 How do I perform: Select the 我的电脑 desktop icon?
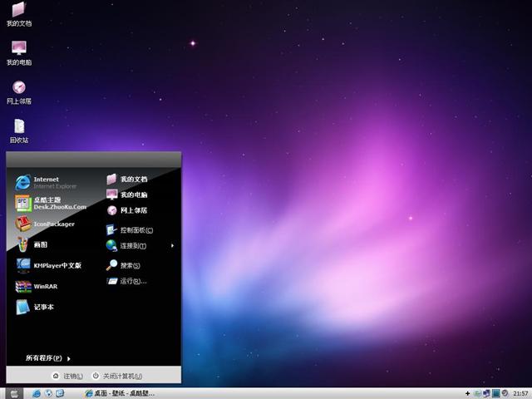pyautogui.click(x=19, y=52)
